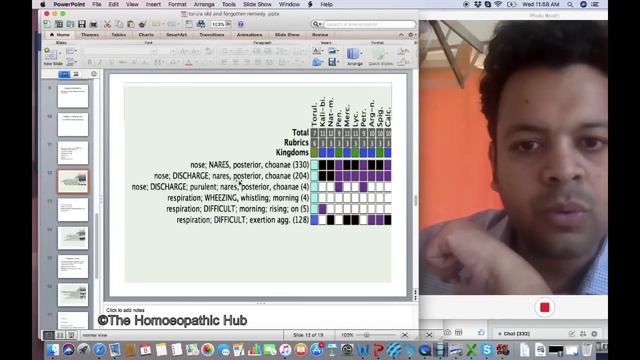Save the presentation with the floppy icon
Image resolution: width=640 pixels, height=360 pixels.
(x=82, y=24)
